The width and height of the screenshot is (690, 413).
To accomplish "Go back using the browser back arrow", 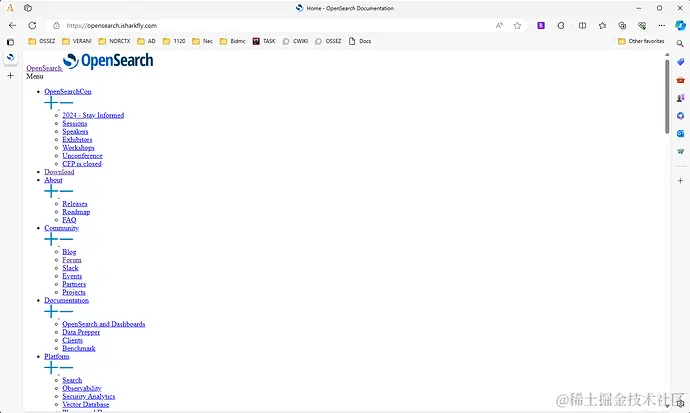I will pyautogui.click(x=12, y=26).
